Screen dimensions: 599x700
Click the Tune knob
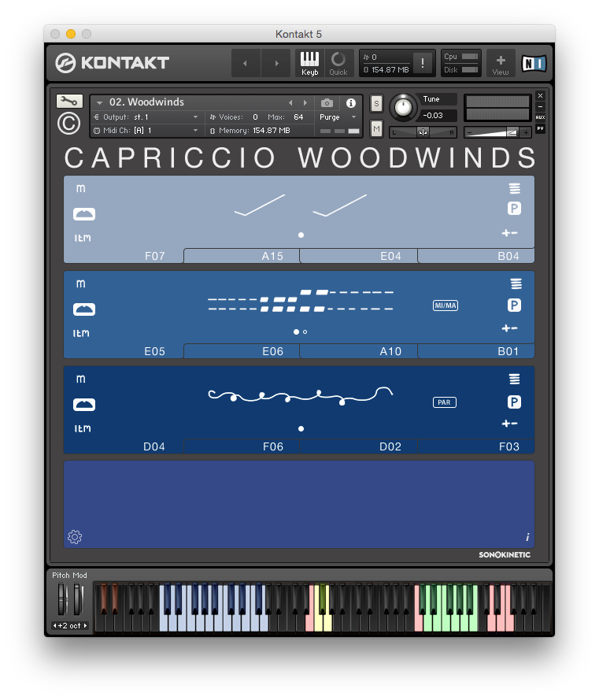coord(403,108)
